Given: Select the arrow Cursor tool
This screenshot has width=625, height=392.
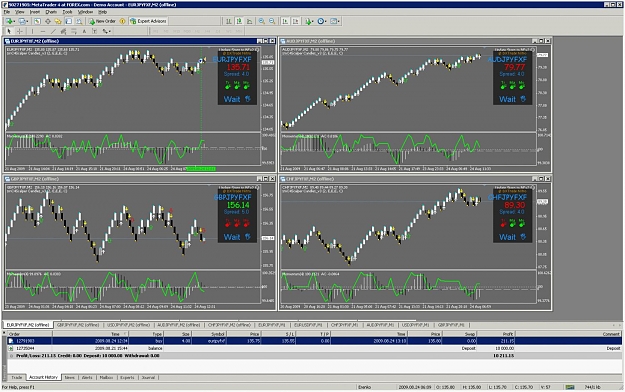Looking at the screenshot, I should coord(9,31).
